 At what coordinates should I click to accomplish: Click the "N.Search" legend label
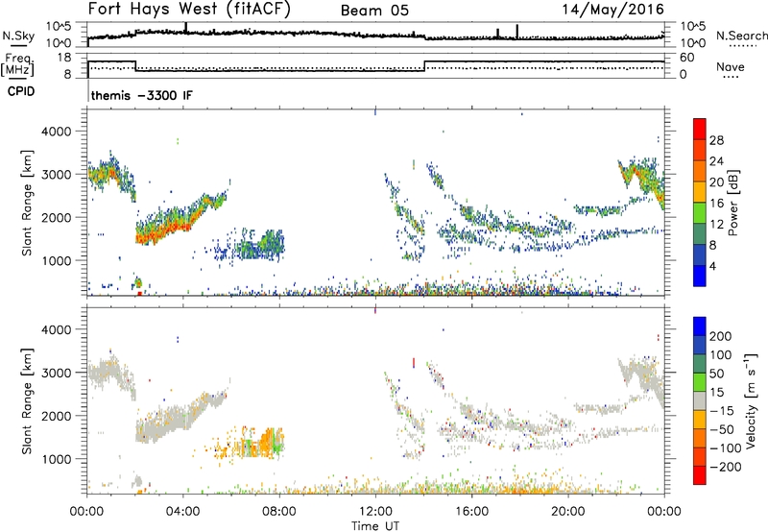(x=741, y=36)
